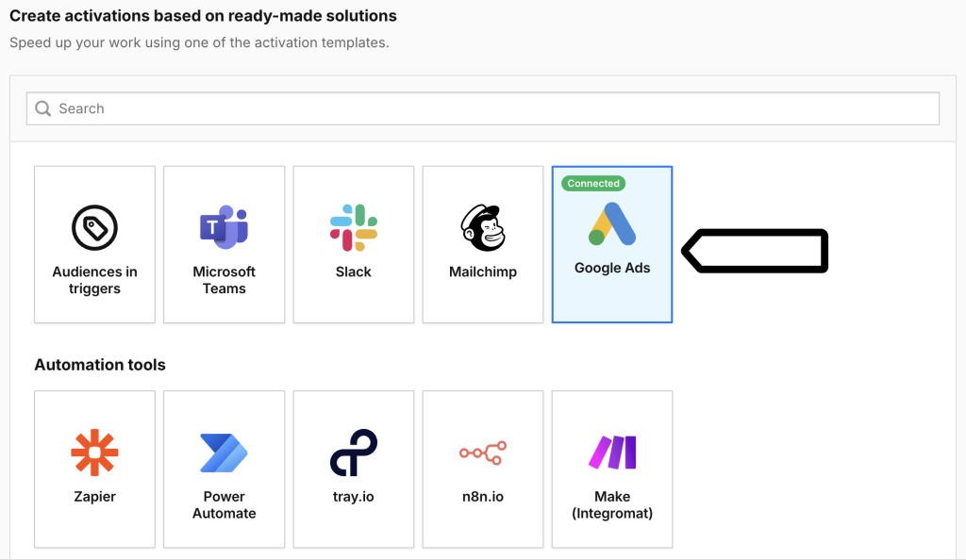
Task: Focus the Search templates field
Action: tap(483, 108)
